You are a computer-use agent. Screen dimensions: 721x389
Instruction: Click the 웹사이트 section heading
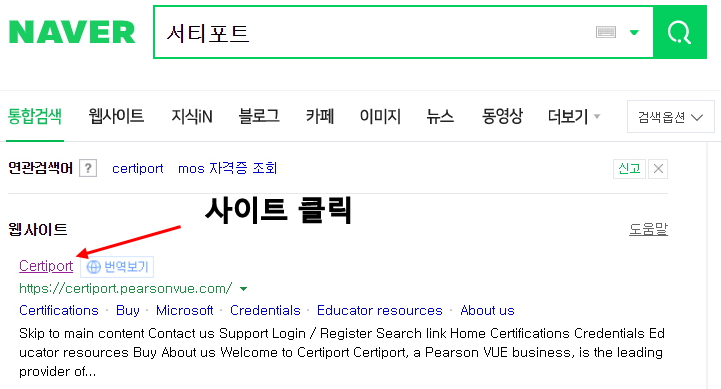38,229
